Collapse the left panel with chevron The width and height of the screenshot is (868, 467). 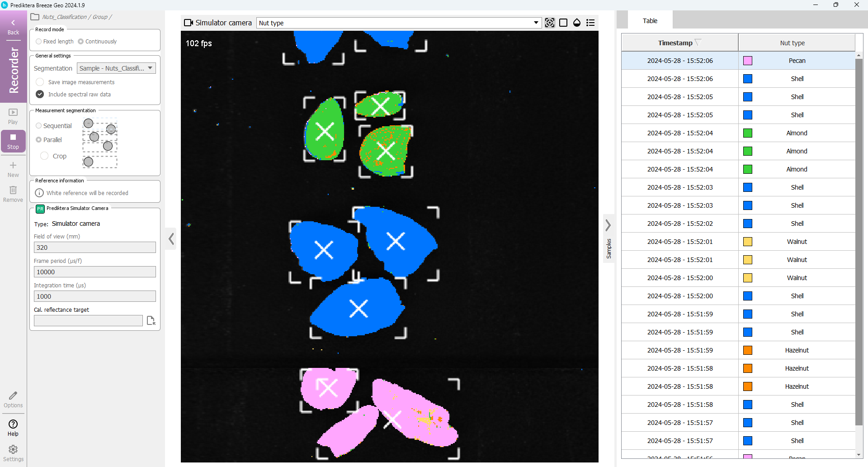pos(171,238)
